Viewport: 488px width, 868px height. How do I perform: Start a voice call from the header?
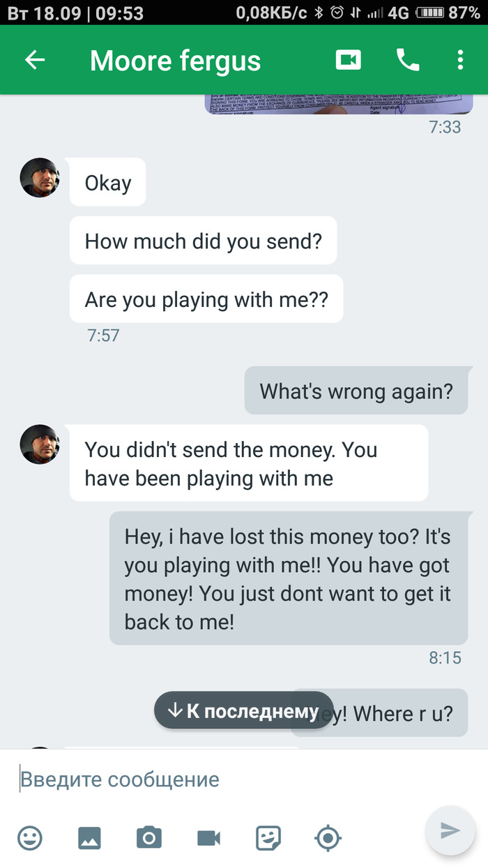pos(408,61)
